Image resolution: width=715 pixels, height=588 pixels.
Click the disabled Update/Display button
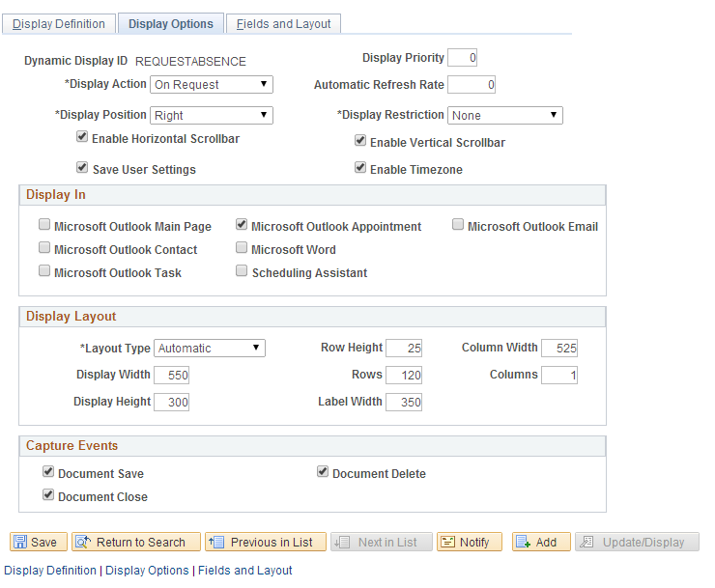pyautogui.click(x=637, y=542)
